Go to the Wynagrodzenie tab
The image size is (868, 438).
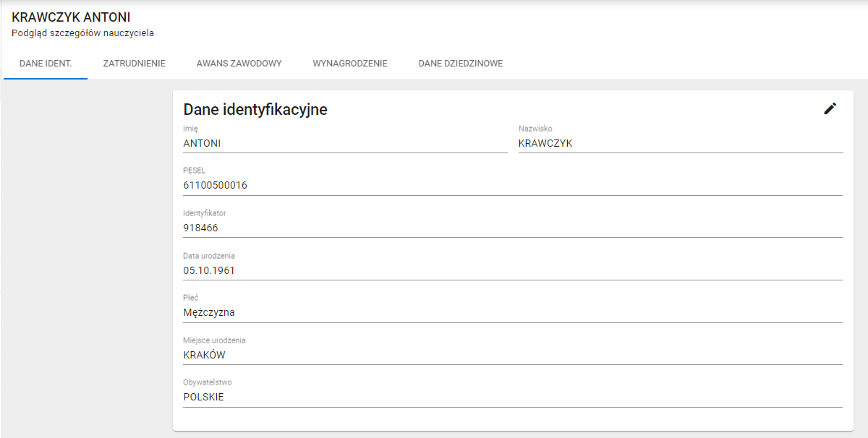click(350, 64)
